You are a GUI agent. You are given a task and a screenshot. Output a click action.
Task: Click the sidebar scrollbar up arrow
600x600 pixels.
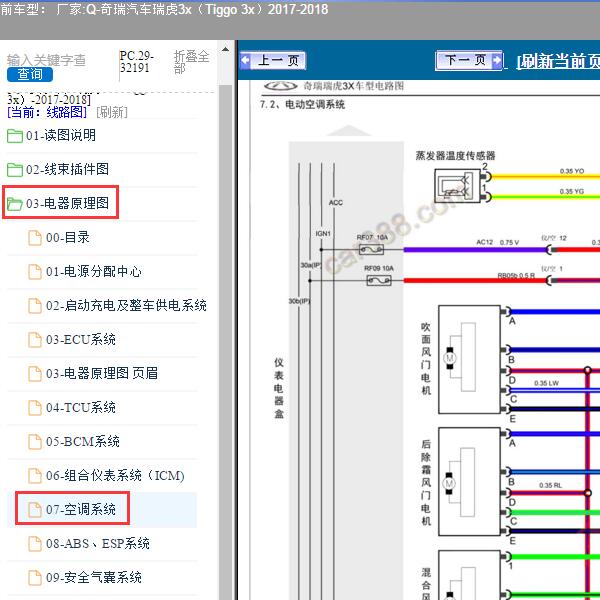tap(225, 49)
